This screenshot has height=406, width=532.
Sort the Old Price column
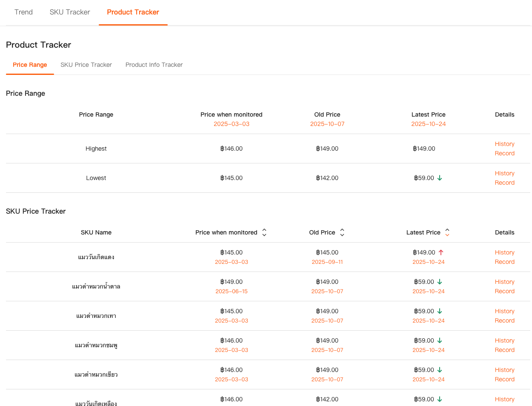[342, 232]
